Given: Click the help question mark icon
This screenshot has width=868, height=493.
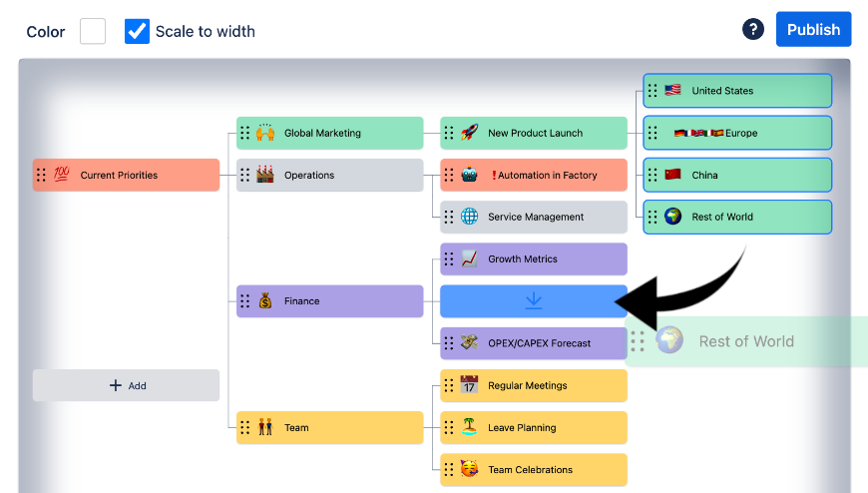Looking at the screenshot, I should (x=753, y=30).
